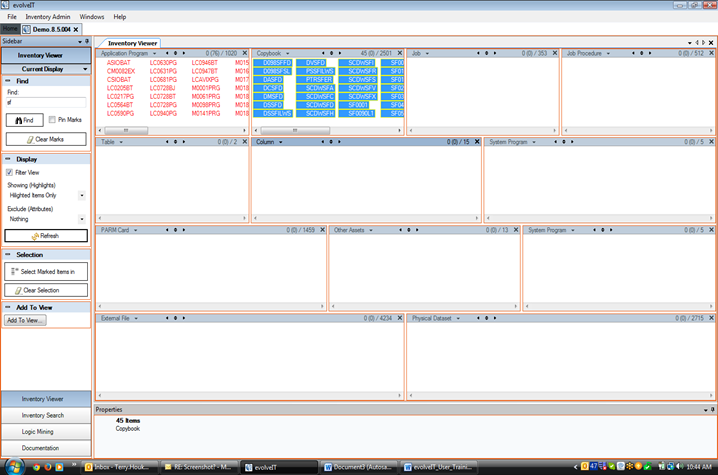
Task: Switch to Inventory Search in sidebar
Action: pyautogui.click(x=46, y=415)
